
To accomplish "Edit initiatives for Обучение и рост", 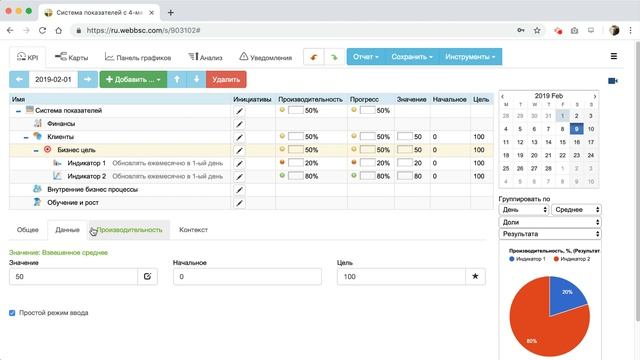I will [x=240, y=203].
